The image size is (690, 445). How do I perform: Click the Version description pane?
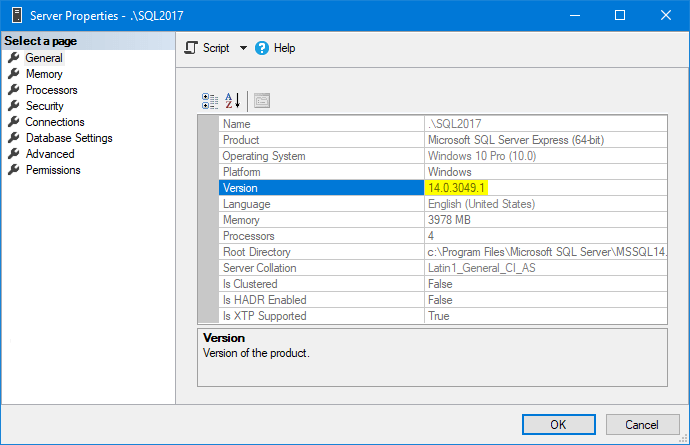432,357
